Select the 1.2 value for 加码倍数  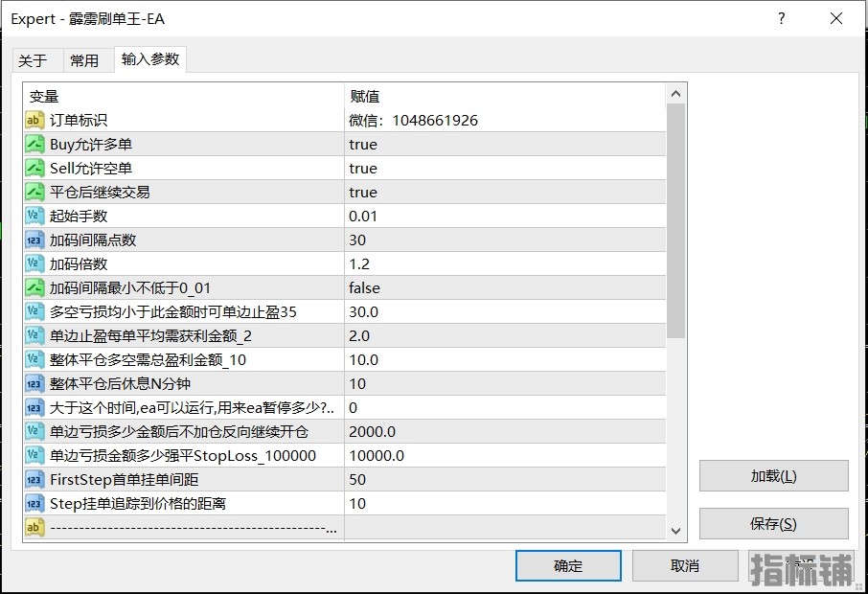505,263
